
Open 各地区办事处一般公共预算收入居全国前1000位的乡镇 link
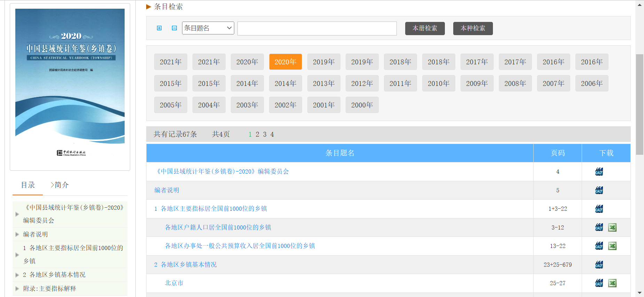click(x=240, y=246)
